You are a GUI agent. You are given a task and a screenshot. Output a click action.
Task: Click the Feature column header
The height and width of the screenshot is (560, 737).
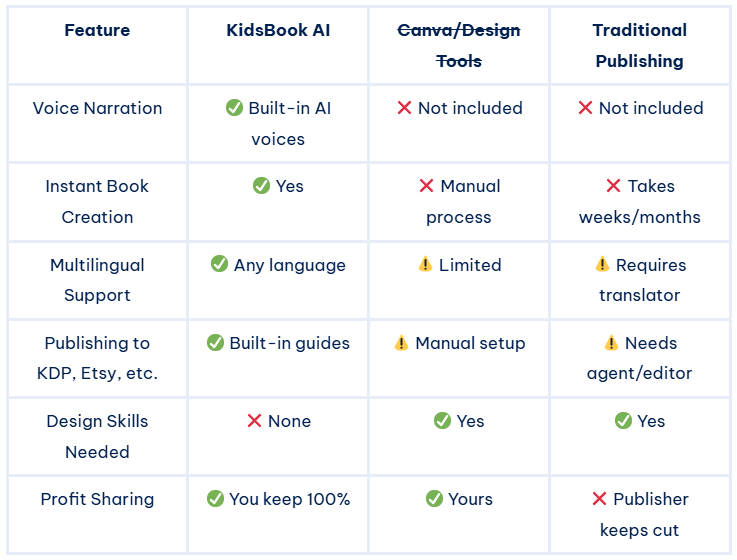point(97,30)
